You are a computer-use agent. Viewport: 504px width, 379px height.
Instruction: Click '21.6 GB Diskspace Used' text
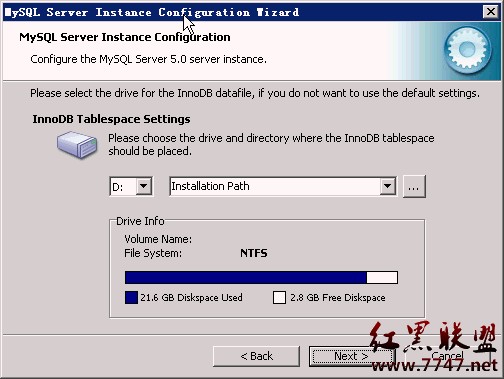[191, 297]
